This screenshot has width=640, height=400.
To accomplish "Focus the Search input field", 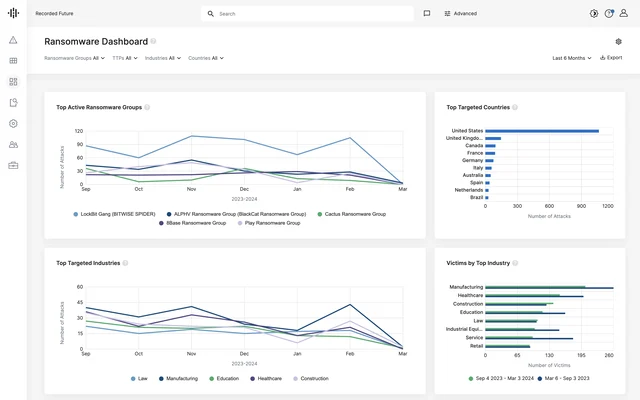I will click(307, 13).
